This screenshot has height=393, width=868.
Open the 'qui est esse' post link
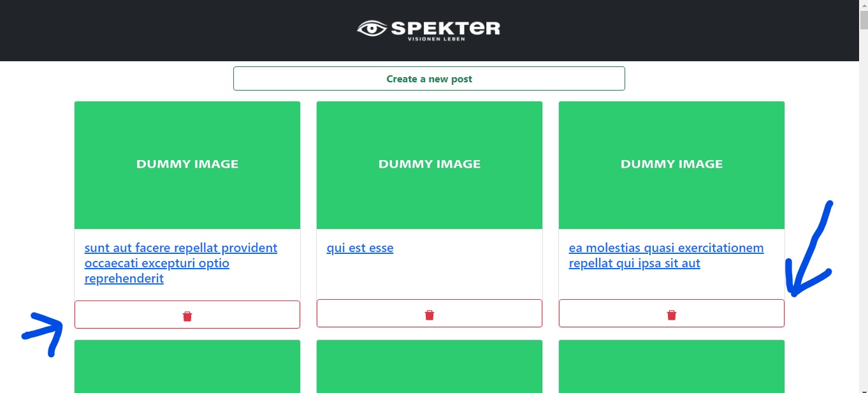click(360, 248)
